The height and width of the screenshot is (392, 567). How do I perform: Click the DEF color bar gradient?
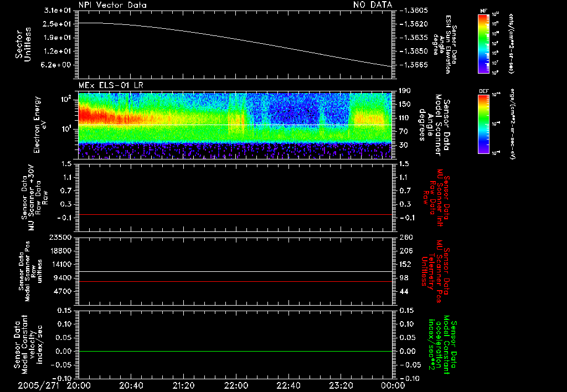(x=483, y=123)
